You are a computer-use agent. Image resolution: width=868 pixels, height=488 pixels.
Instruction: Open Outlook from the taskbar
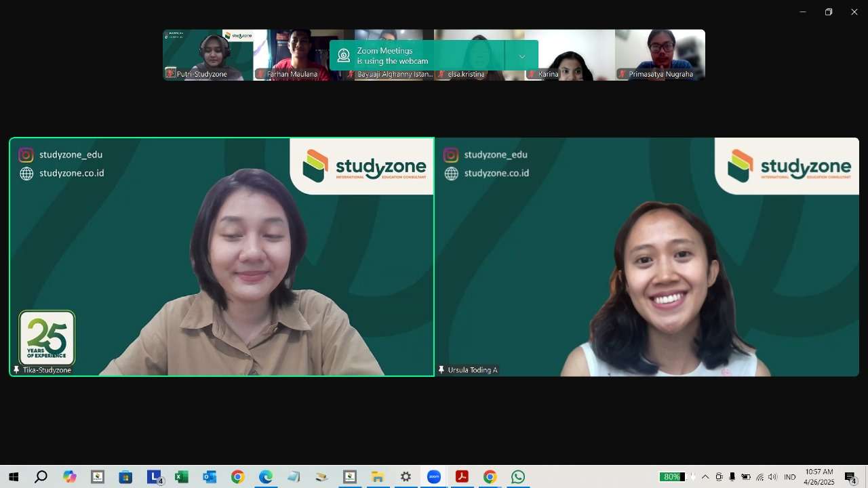210,477
